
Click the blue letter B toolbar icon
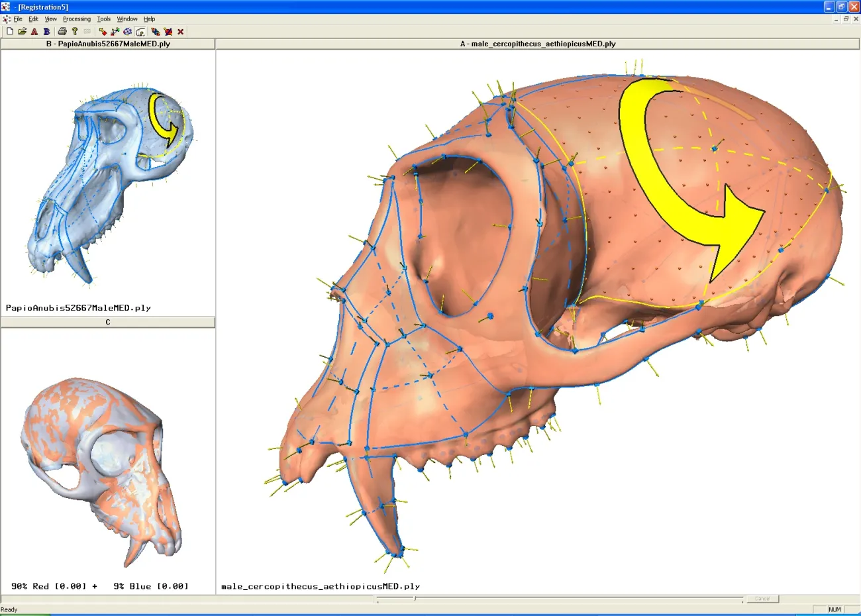tap(46, 31)
